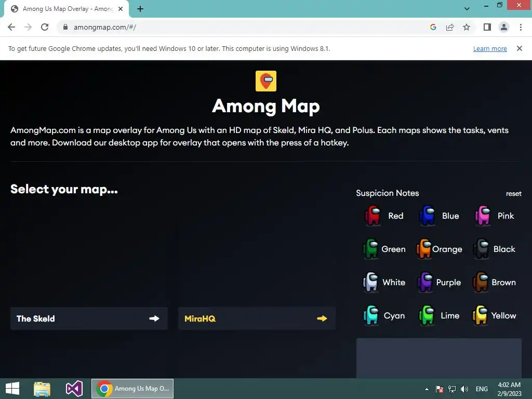Open The Skeld map
The image size is (532, 399).
pyautogui.click(x=89, y=318)
